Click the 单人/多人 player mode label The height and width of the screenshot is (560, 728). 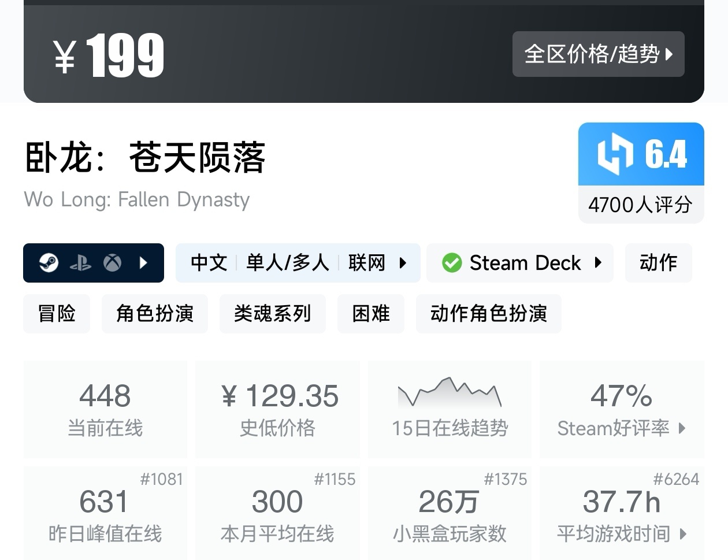pyautogui.click(x=288, y=263)
